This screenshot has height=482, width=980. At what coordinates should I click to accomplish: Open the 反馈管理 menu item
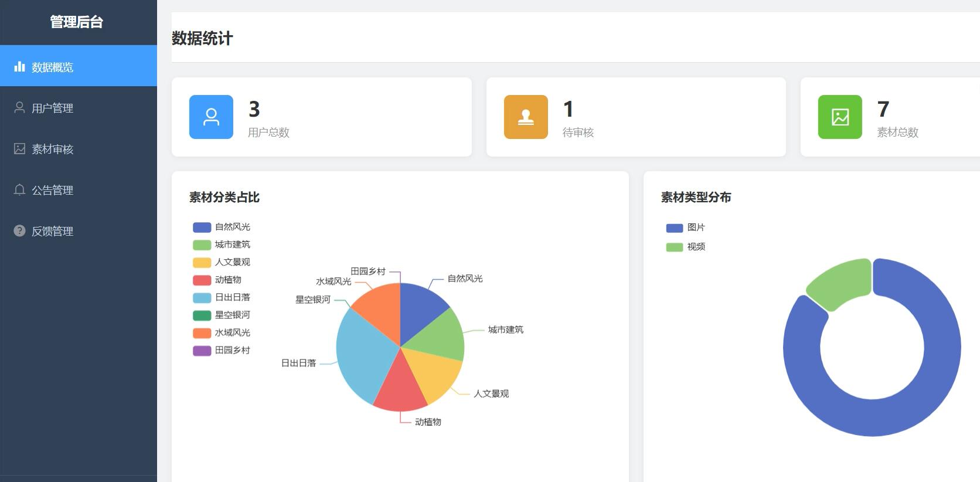(x=79, y=231)
